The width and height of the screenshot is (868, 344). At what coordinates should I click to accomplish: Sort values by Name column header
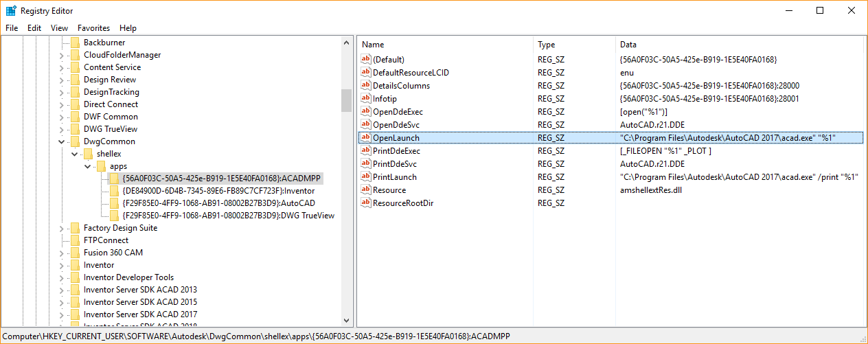point(446,45)
